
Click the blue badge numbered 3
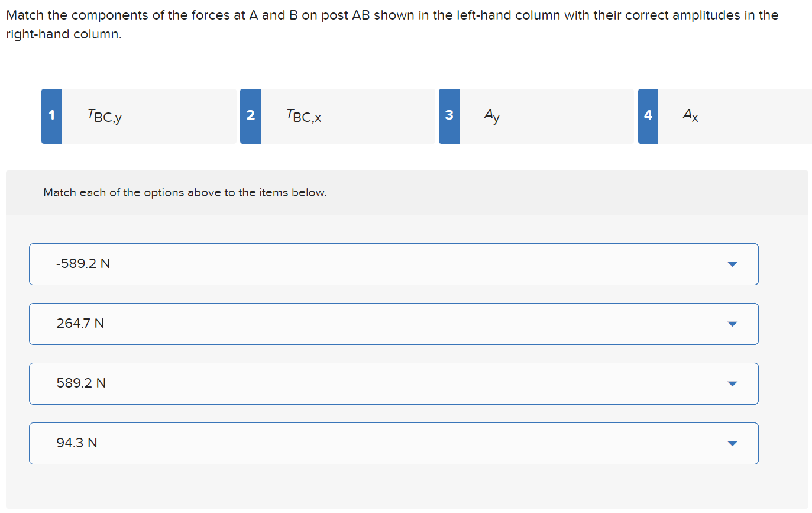(449, 116)
